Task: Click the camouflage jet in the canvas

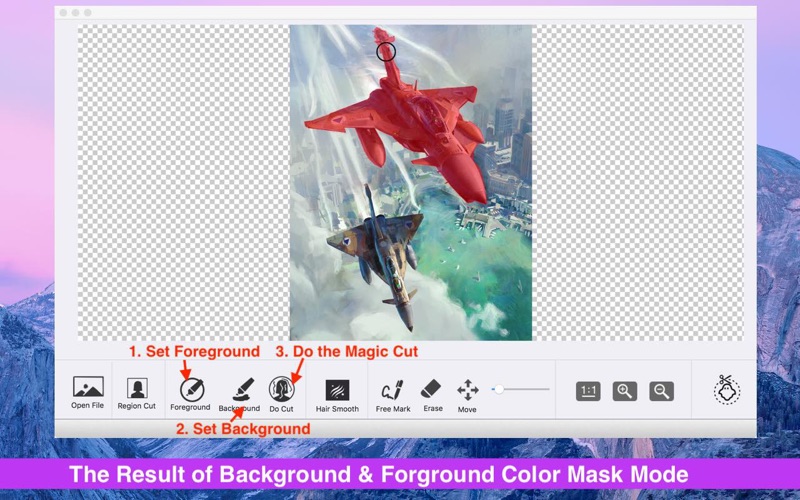Action: [x=378, y=250]
